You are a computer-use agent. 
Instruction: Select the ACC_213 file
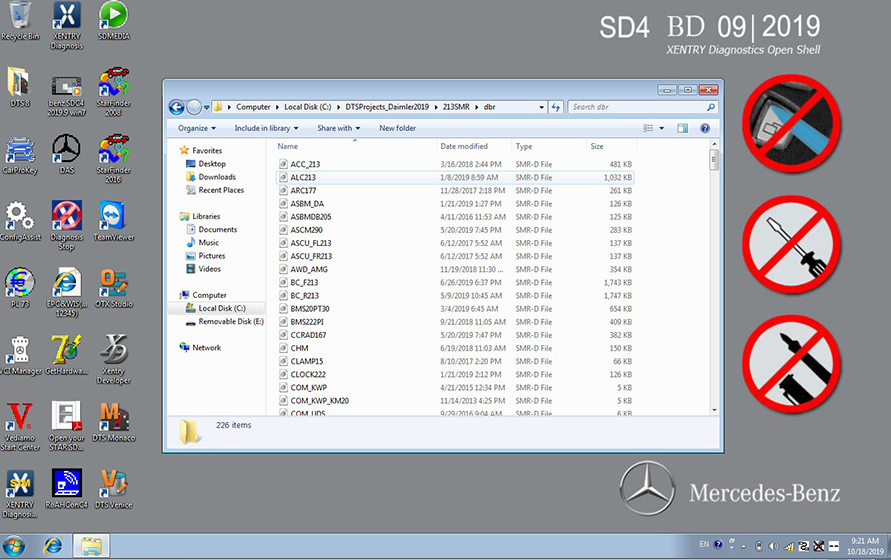click(x=305, y=164)
